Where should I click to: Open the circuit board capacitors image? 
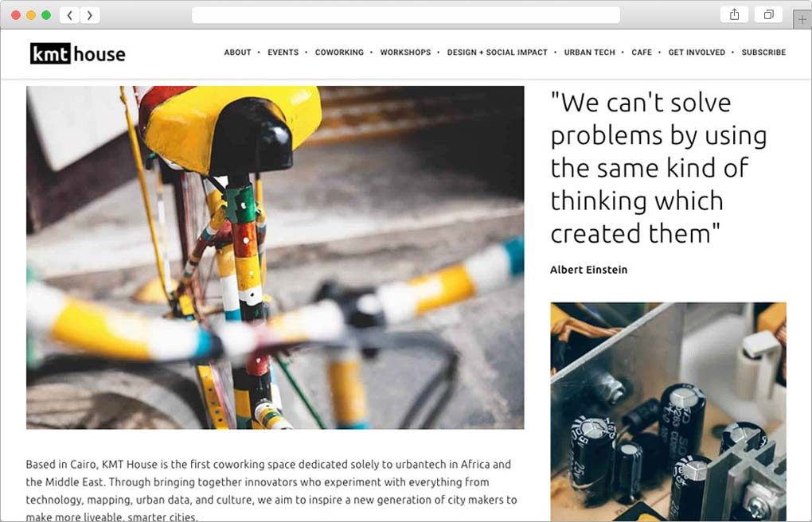pyautogui.click(x=668, y=411)
